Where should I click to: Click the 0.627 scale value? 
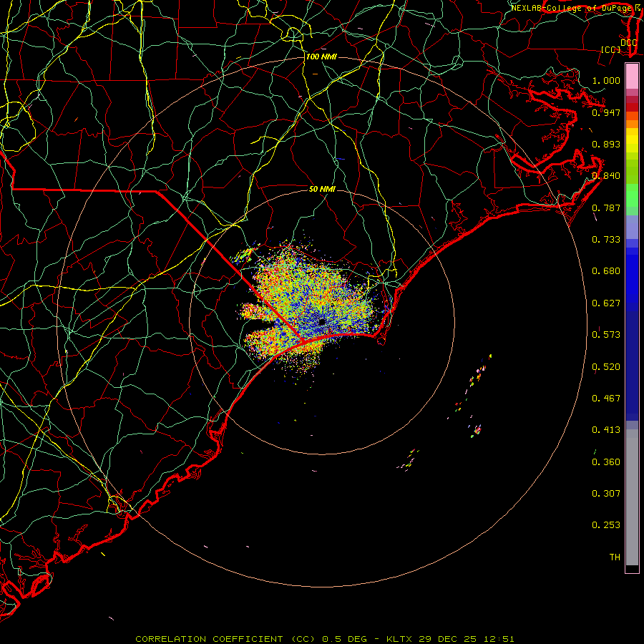[x=606, y=303]
